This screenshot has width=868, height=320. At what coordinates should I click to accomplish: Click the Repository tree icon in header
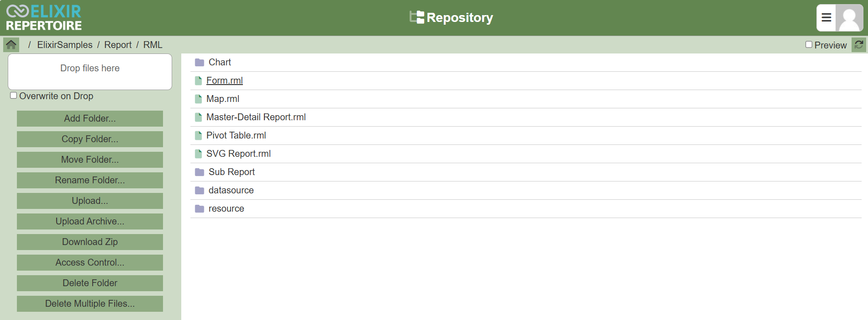pyautogui.click(x=416, y=17)
